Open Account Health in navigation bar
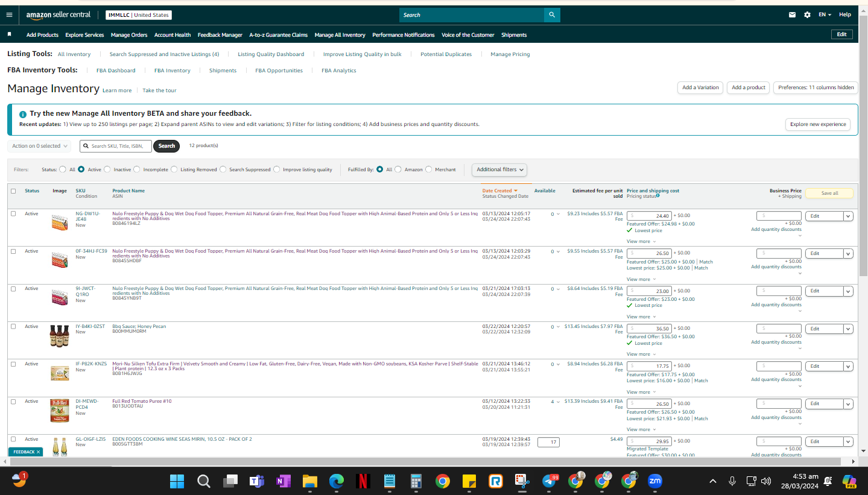The height and width of the screenshot is (495, 868). 173,35
